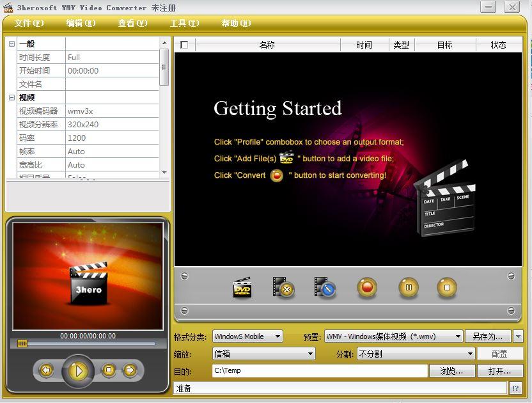Screen dimensions: 532x403
Task: Minimize the converter window
Action: point(489,7)
